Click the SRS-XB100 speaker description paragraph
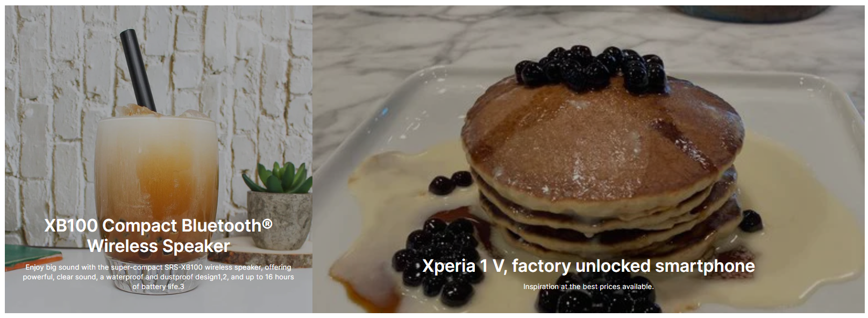This screenshot has width=868, height=318. click(x=159, y=277)
